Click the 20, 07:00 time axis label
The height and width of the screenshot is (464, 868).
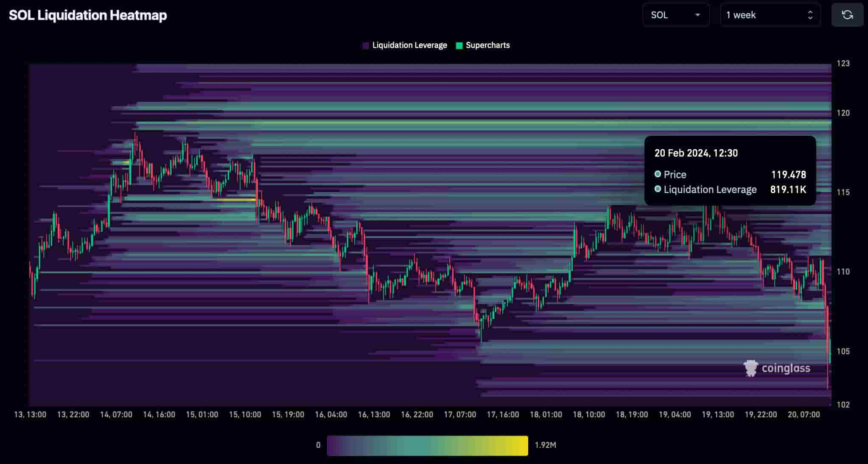click(x=804, y=414)
